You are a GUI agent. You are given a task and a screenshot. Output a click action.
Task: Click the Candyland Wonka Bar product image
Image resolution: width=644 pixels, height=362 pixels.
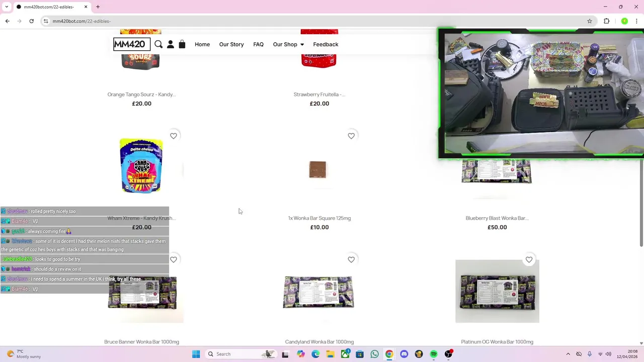point(318,292)
